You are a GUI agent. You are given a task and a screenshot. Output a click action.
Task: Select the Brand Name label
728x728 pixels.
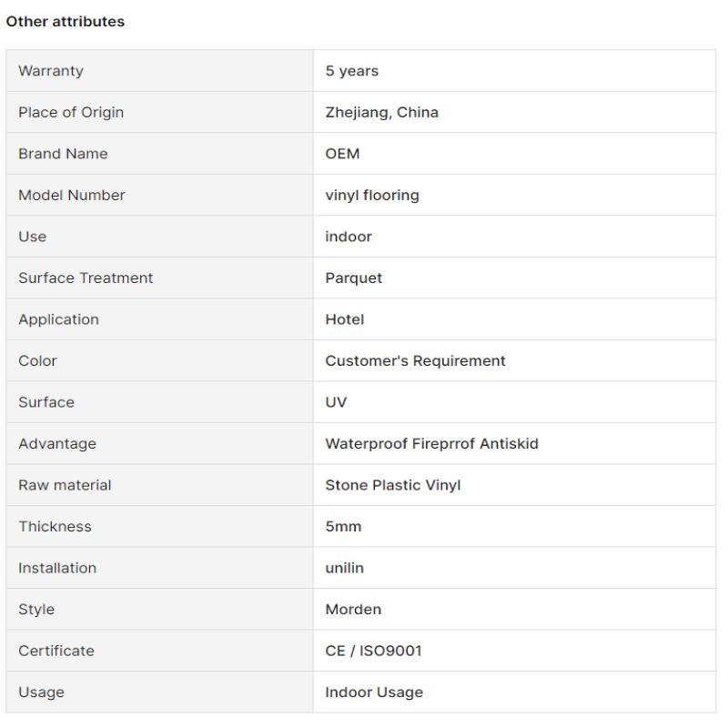pos(63,154)
